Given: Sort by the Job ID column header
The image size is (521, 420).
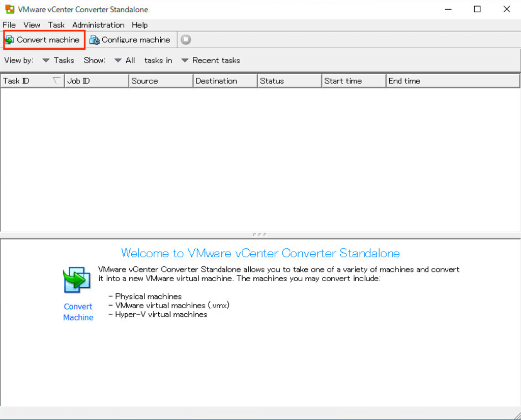Looking at the screenshot, I should click(96, 81).
